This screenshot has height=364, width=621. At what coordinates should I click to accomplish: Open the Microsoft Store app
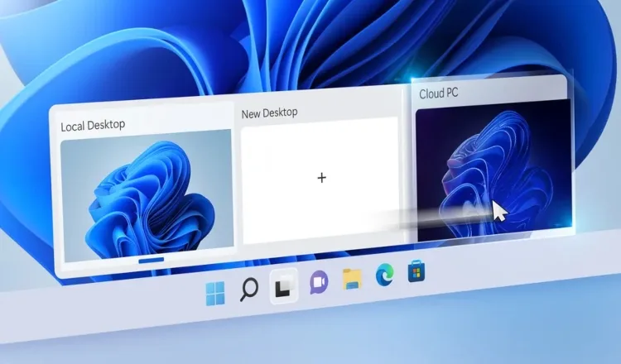[416, 271]
